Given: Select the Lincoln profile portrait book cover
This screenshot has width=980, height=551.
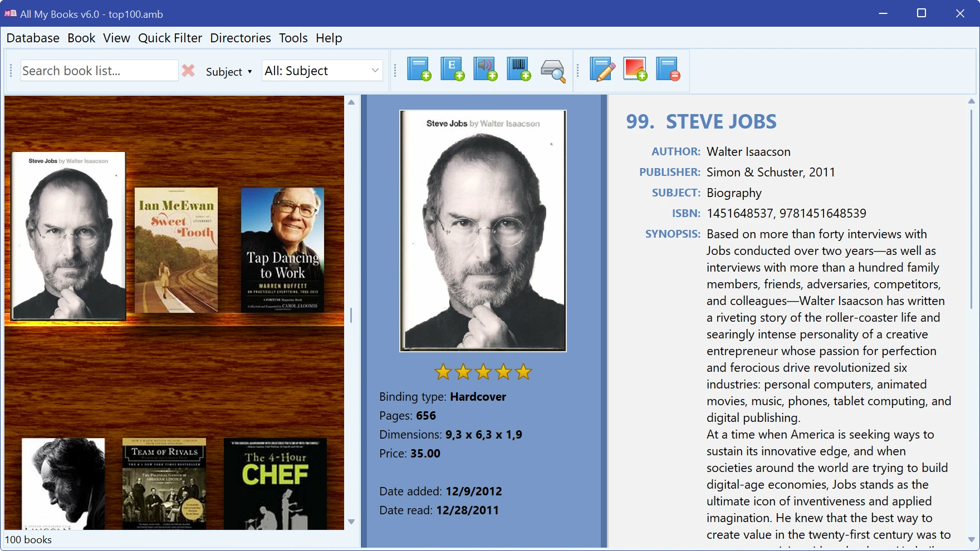Looking at the screenshot, I should [63, 484].
